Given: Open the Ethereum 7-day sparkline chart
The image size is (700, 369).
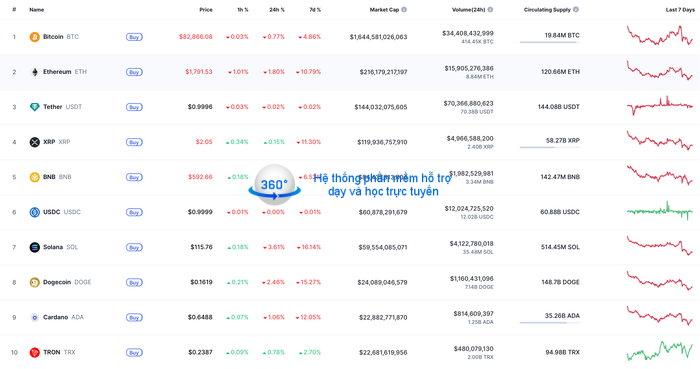Looking at the screenshot, I should (660, 71).
